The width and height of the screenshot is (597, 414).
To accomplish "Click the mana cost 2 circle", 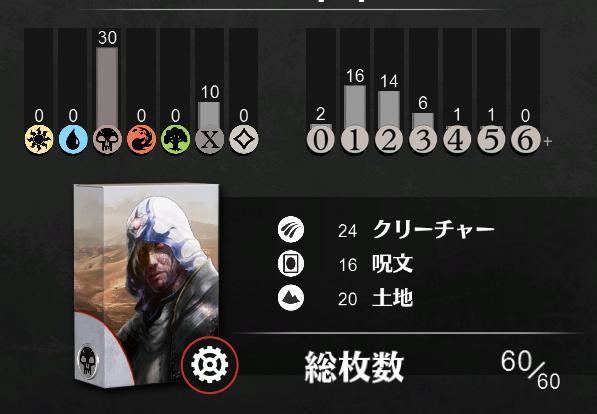I will tap(389, 140).
